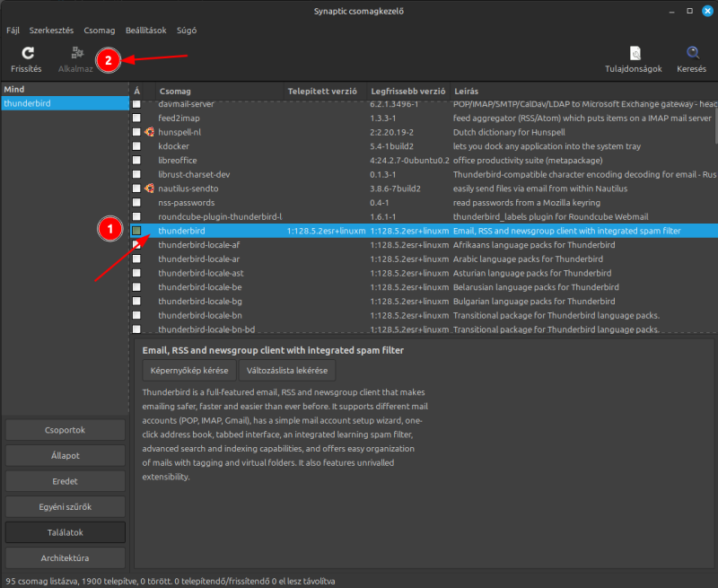Select Mind in the search list
Screen dimensions: 718x588
(65, 89)
